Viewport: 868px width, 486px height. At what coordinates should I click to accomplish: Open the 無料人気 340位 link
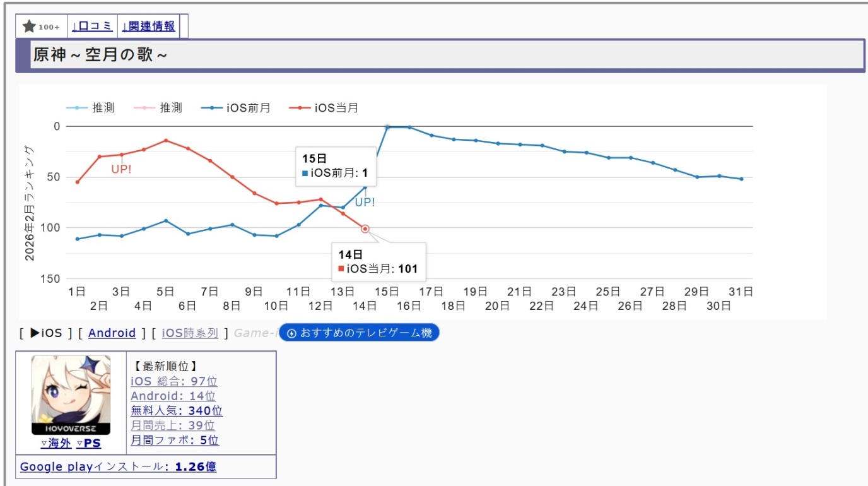point(177,411)
